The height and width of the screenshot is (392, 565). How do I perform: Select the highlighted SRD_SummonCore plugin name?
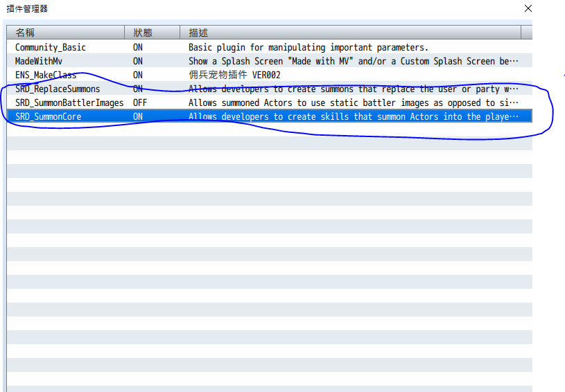point(49,116)
